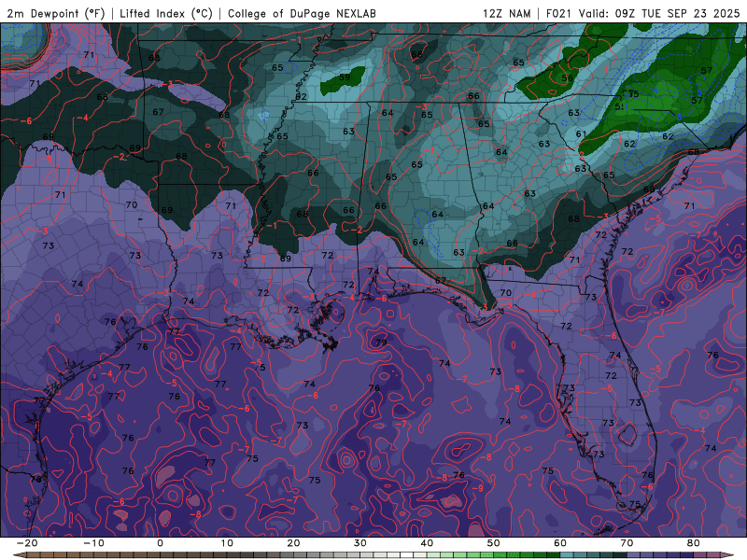This screenshot has width=747, height=560.
Task: Click the red '-9' lifted index label
Action: tap(478, 488)
